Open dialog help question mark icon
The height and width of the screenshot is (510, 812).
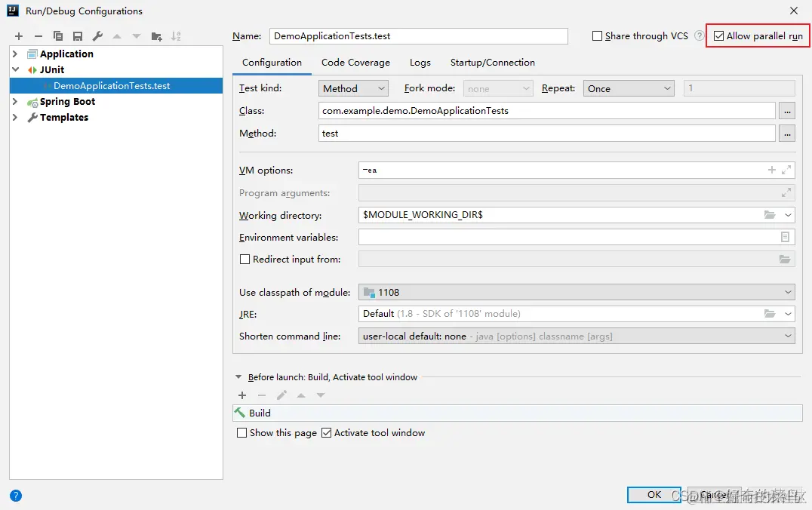[16, 496]
